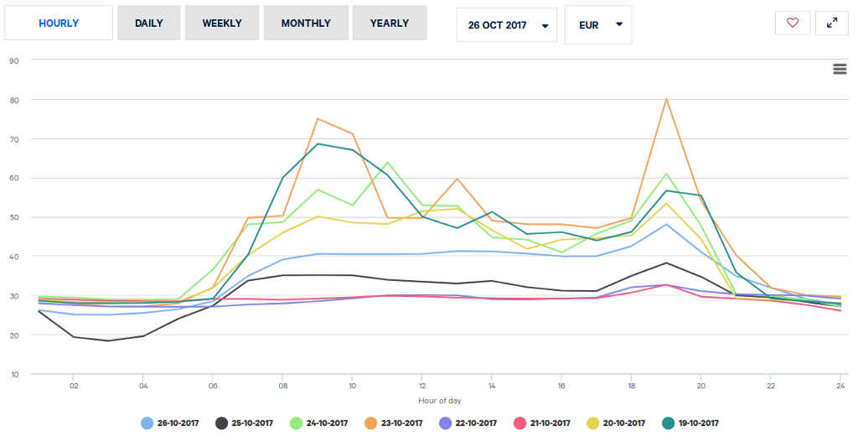Viewport: 868px width, 442px height.
Task: Expand chart to fullscreen view
Action: pyautogui.click(x=832, y=23)
